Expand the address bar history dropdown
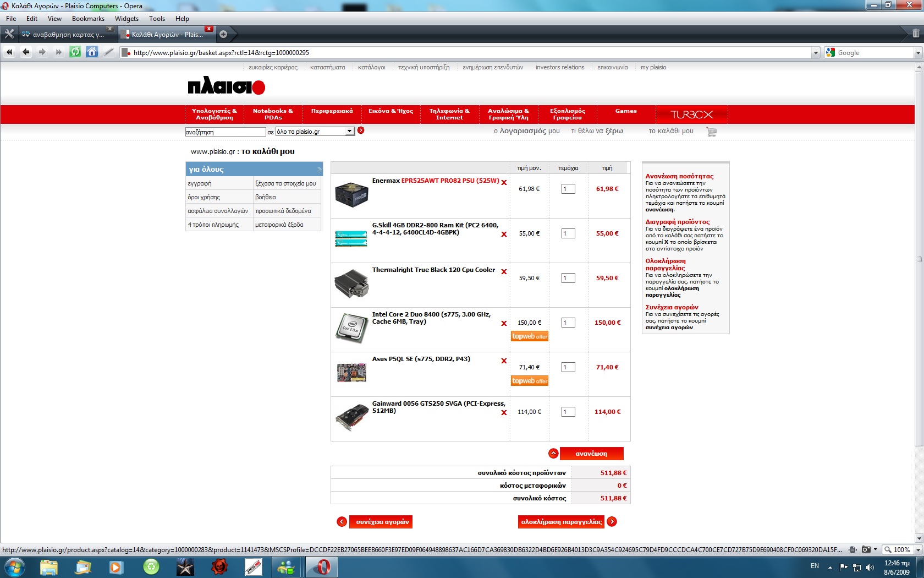 coord(816,53)
